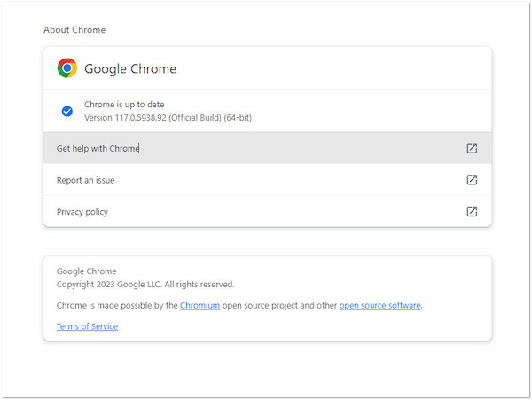Viewport: 532px width, 400px height.
Task: Open external link icon for Get help with Chrome
Action: pyautogui.click(x=472, y=148)
